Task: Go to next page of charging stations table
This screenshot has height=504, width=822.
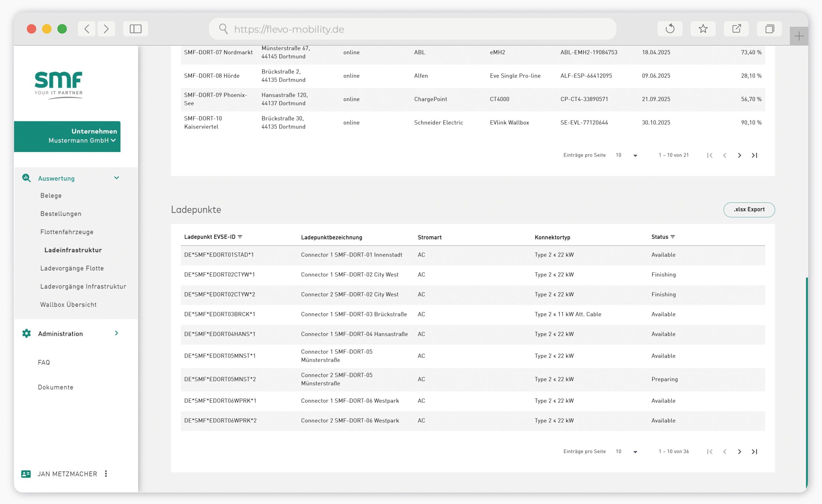Action: (x=739, y=155)
